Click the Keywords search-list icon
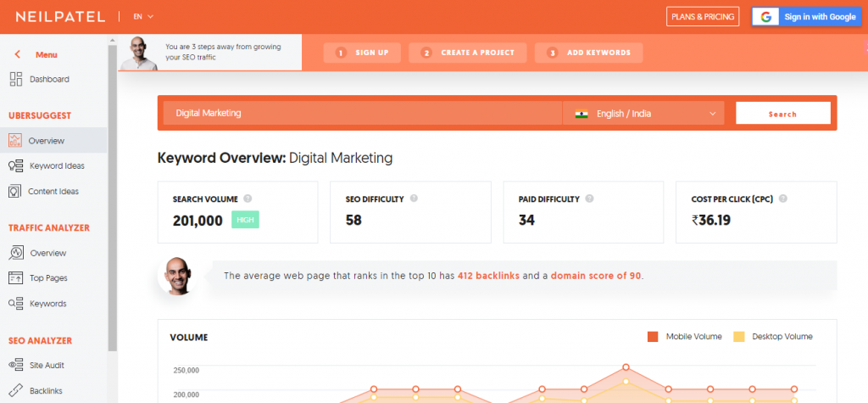The height and width of the screenshot is (403, 868). 15,303
